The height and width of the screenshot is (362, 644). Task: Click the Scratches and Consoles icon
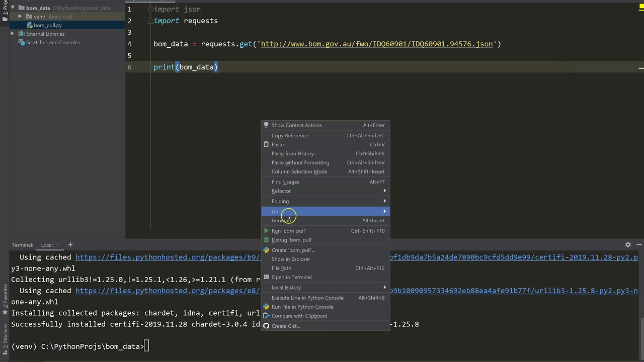pyautogui.click(x=22, y=42)
